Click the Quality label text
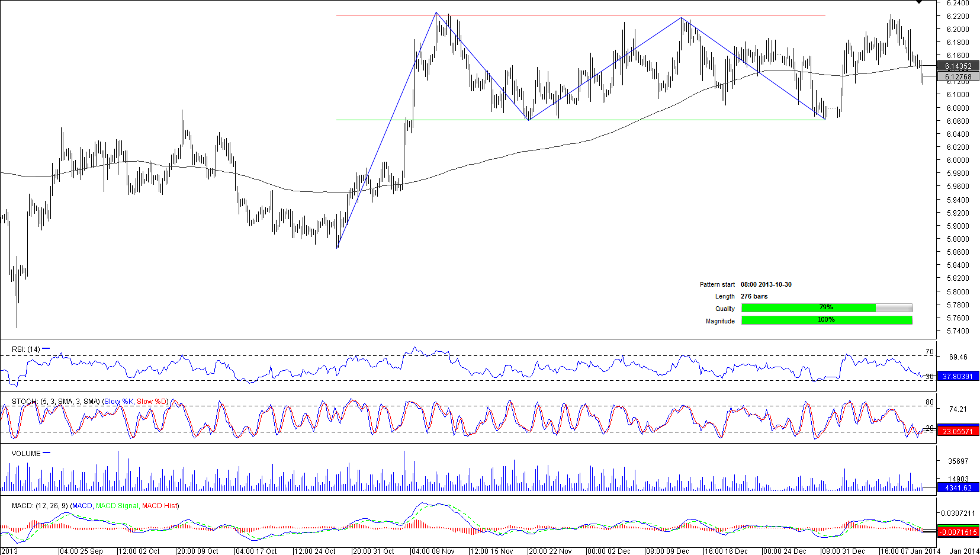 pos(725,309)
